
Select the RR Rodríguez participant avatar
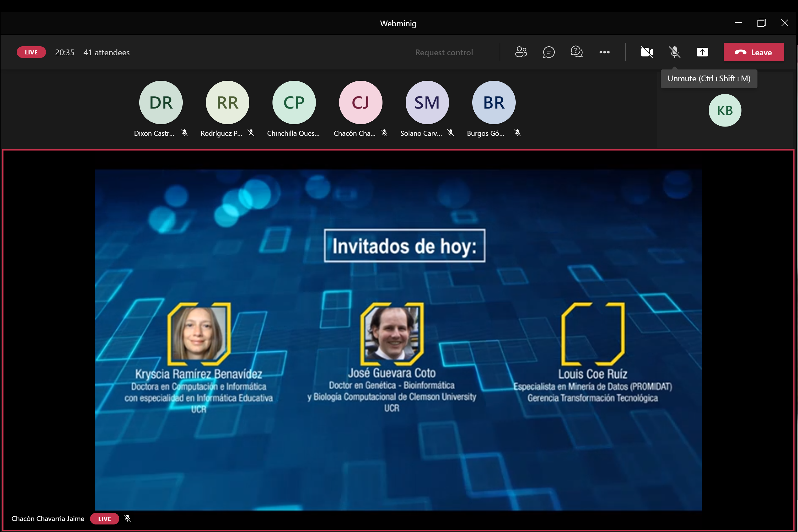tap(227, 102)
